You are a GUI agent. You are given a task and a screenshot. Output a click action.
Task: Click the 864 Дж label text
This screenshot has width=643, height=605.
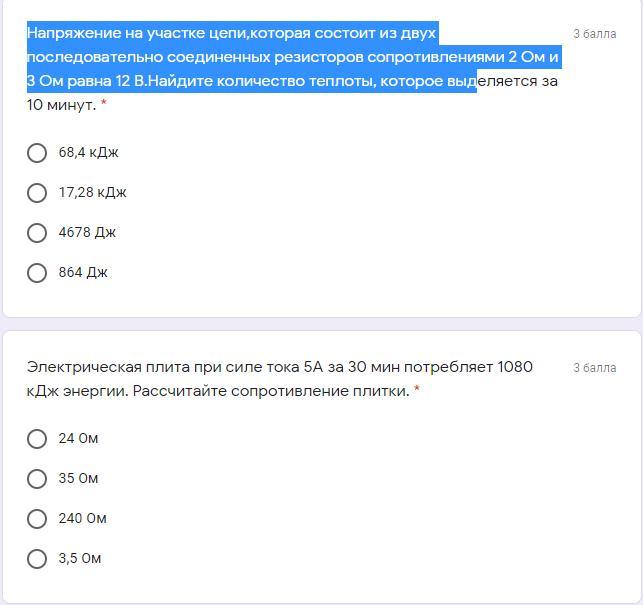83,272
